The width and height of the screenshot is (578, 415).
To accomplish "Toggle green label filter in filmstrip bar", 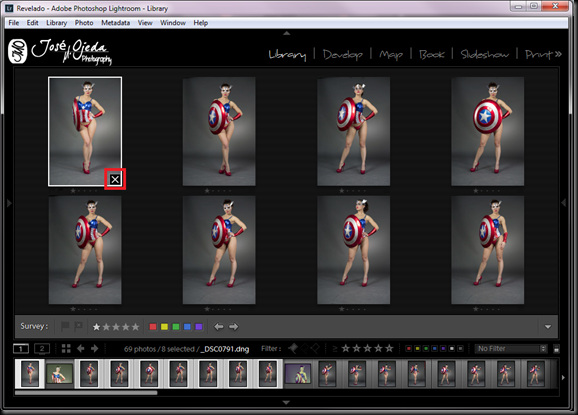I will tap(426, 349).
